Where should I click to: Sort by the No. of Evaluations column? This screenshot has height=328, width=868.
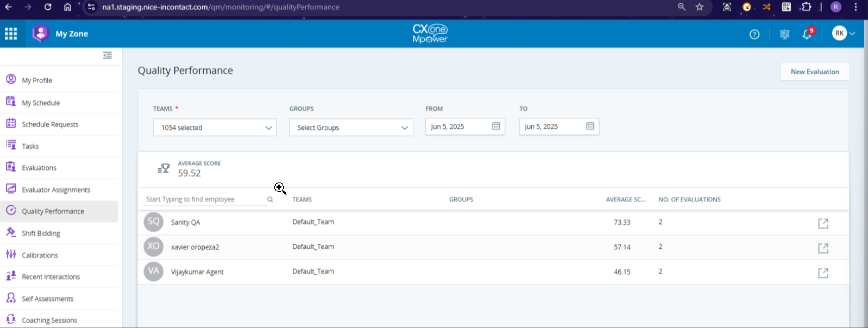pos(689,199)
